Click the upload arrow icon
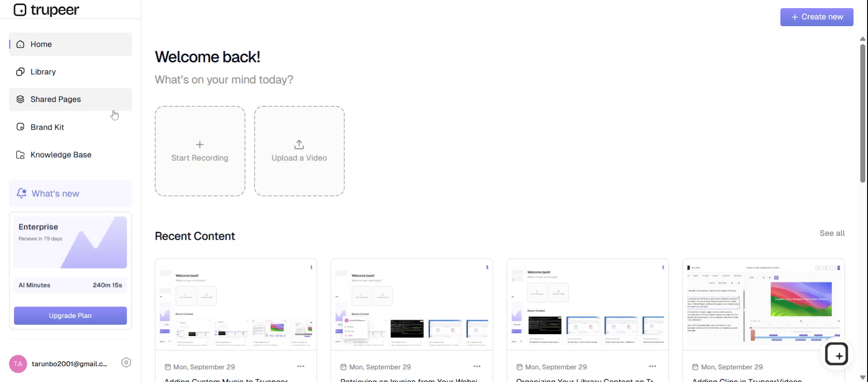The width and height of the screenshot is (868, 382). click(x=299, y=144)
